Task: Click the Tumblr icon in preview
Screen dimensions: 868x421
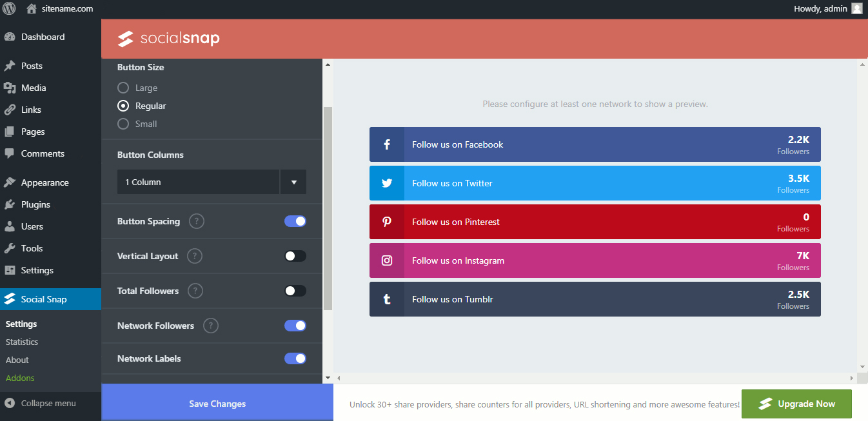Action: [387, 299]
